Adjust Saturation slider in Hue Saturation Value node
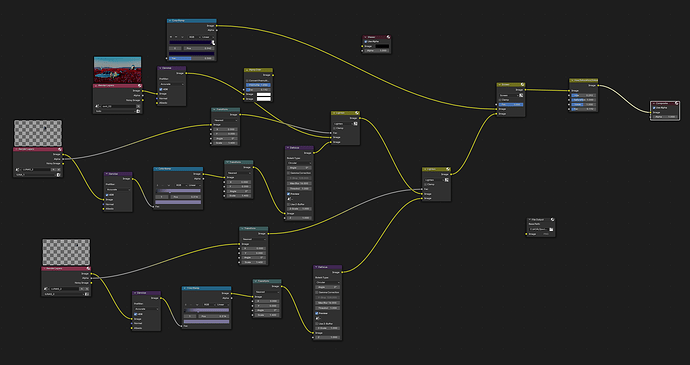This screenshot has height=365, width=690. [584, 100]
